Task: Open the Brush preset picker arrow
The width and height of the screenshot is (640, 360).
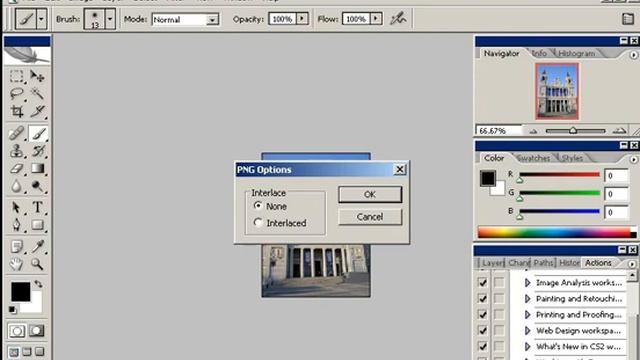Action: 110,19
